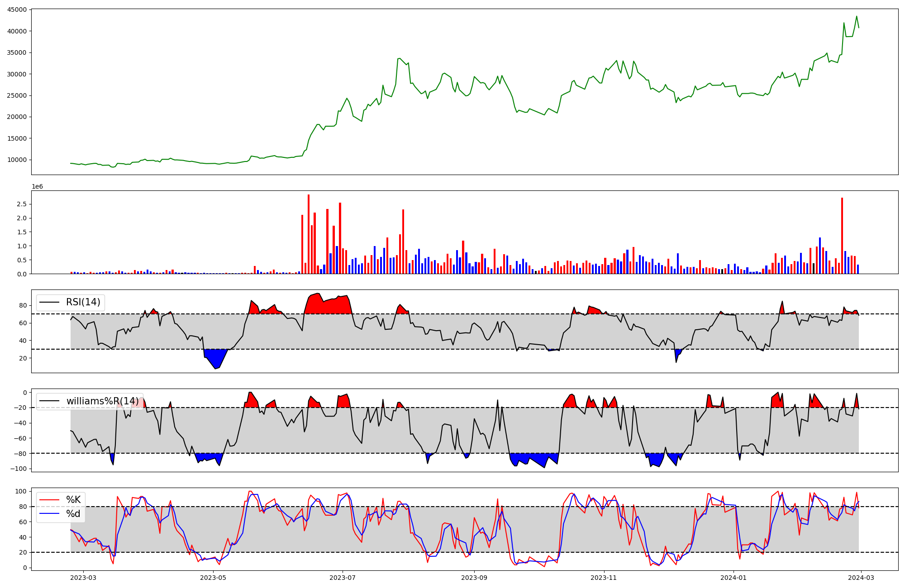Click the 1e6 volume scale offset label
905x588 pixels.
37,186
